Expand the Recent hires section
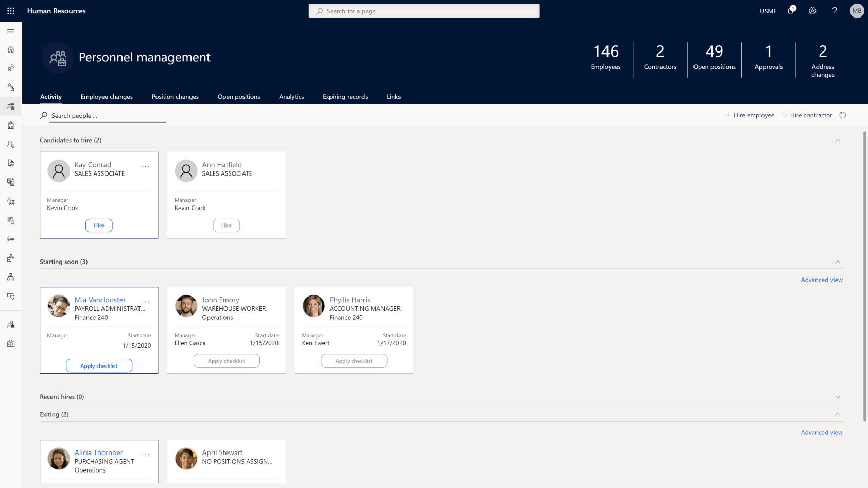 pos(838,396)
